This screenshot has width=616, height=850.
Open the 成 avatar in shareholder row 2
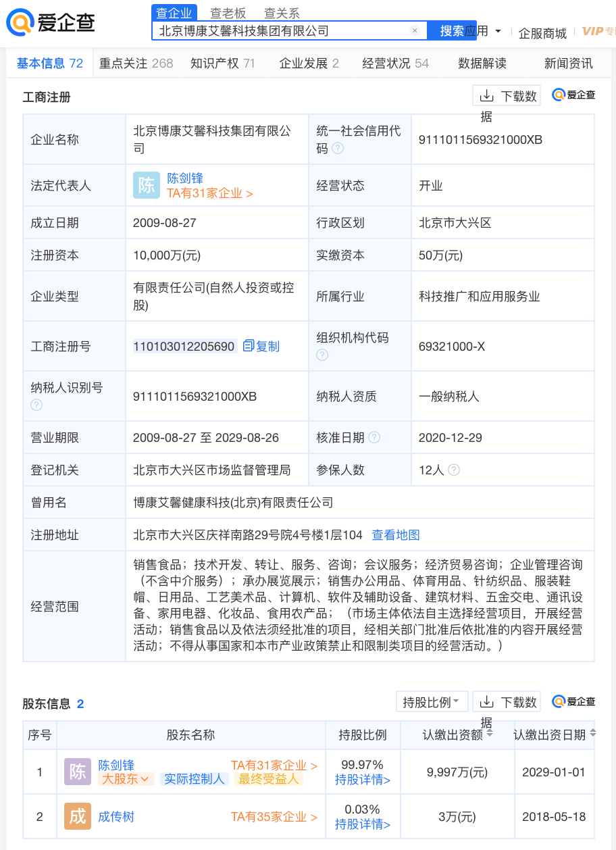[78, 816]
